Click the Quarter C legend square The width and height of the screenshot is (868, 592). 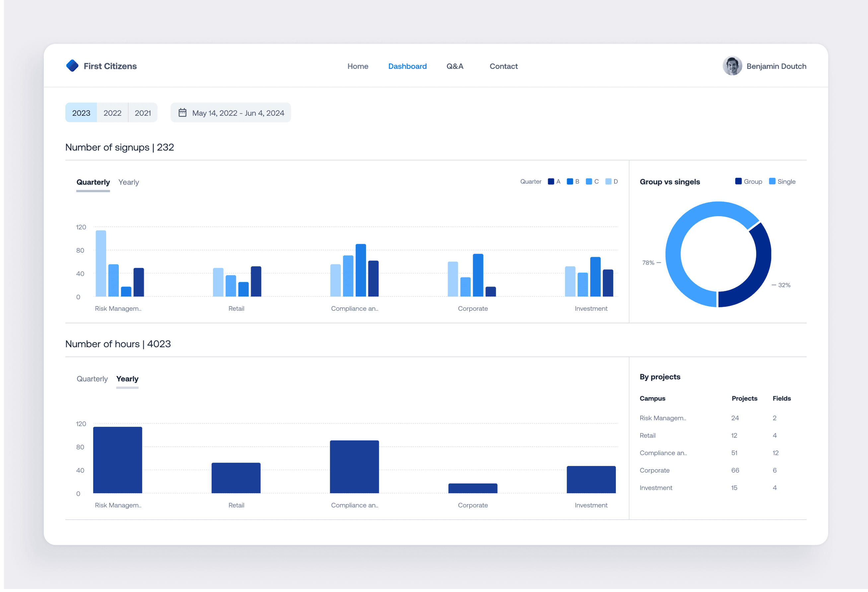(x=589, y=181)
